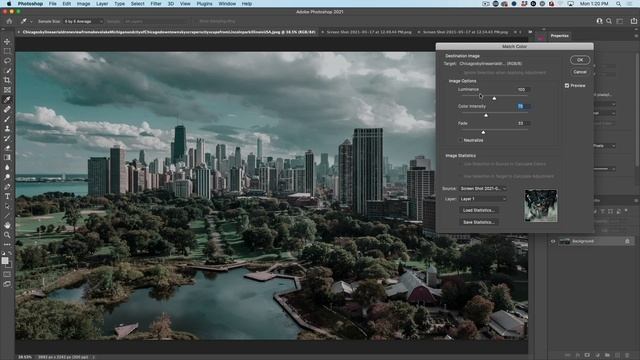Screen dimensions: 640x360
Task: Open the Source dropdown in Match Color
Action: [482, 189]
